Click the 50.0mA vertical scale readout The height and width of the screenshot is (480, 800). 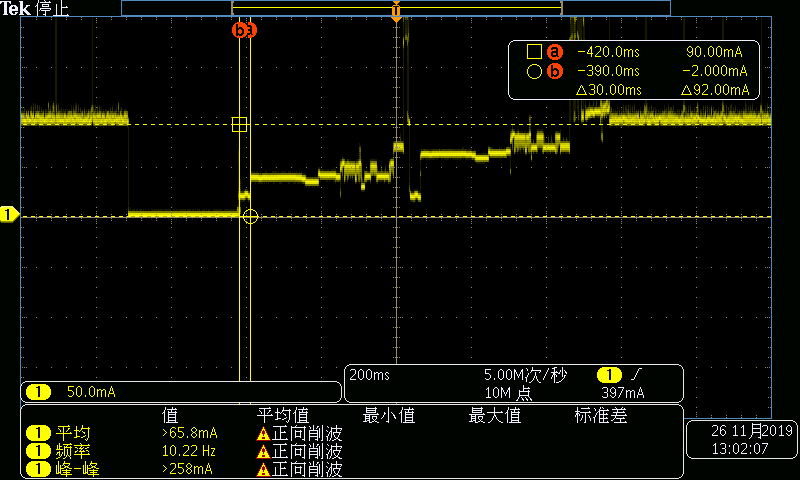pyautogui.click(x=91, y=392)
